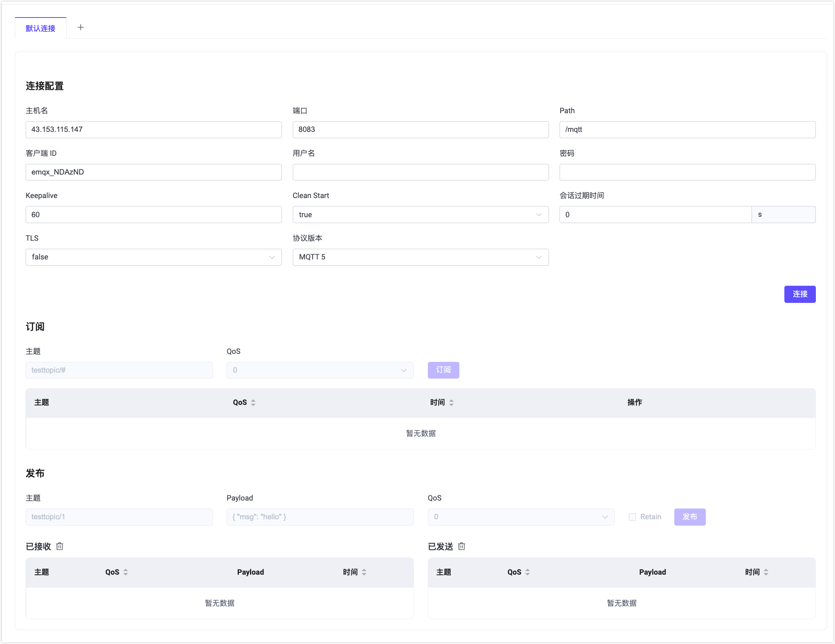
Task: Open subscription QoS dropdown
Action: click(x=320, y=370)
